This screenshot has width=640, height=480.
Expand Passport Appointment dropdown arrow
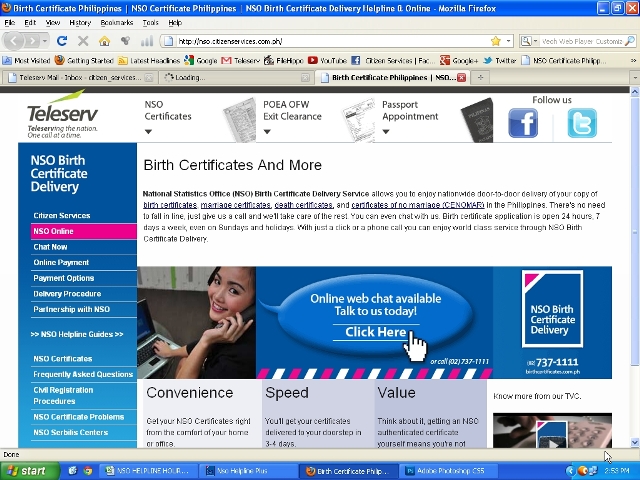[386, 132]
